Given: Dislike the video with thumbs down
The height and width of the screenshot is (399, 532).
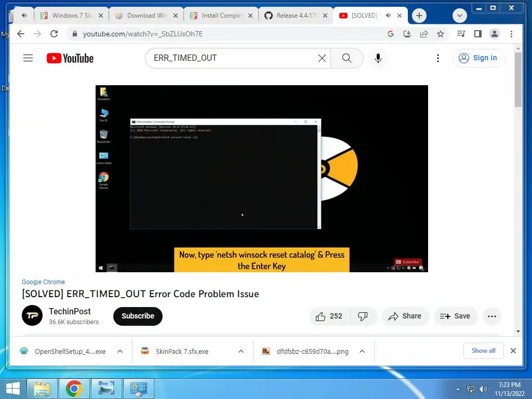Looking at the screenshot, I should pyautogui.click(x=363, y=316).
